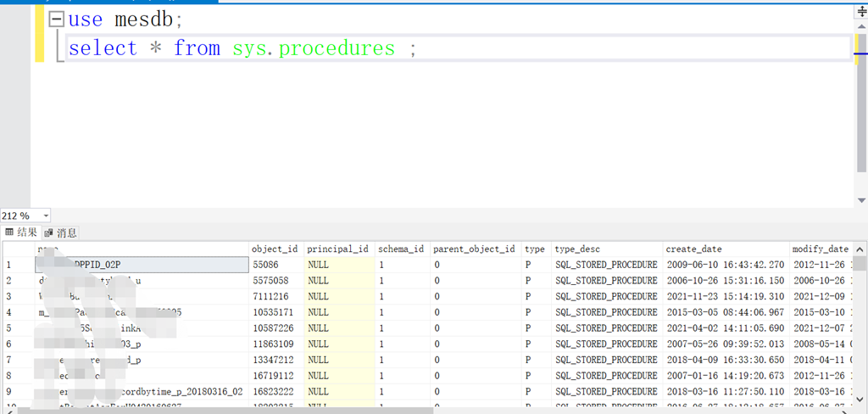Click the NULL principal_id cell in row 5
The height and width of the screenshot is (414, 868).
tap(339, 328)
